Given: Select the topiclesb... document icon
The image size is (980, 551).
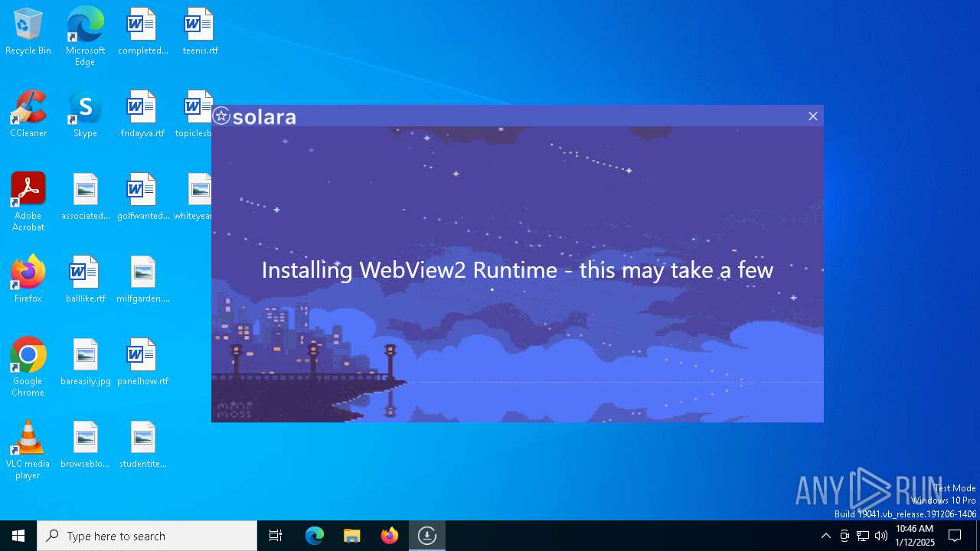Looking at the screenshot, I should pos(194,115).
